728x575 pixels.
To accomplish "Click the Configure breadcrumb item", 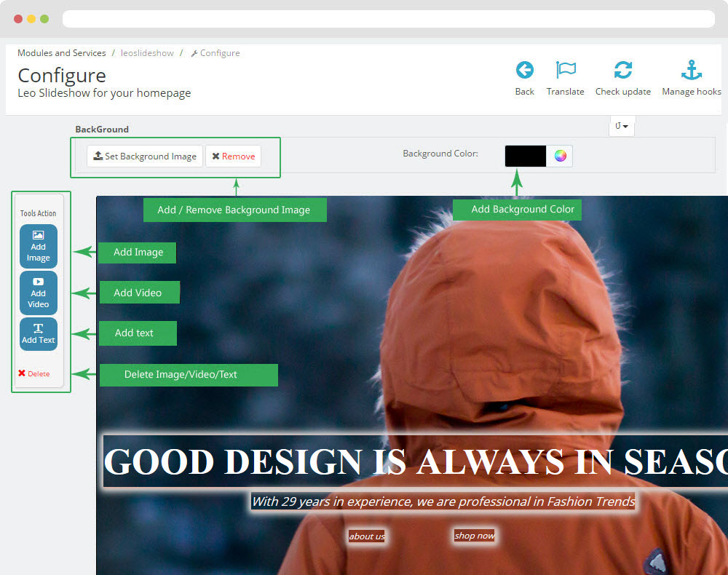I will [216, 53].
